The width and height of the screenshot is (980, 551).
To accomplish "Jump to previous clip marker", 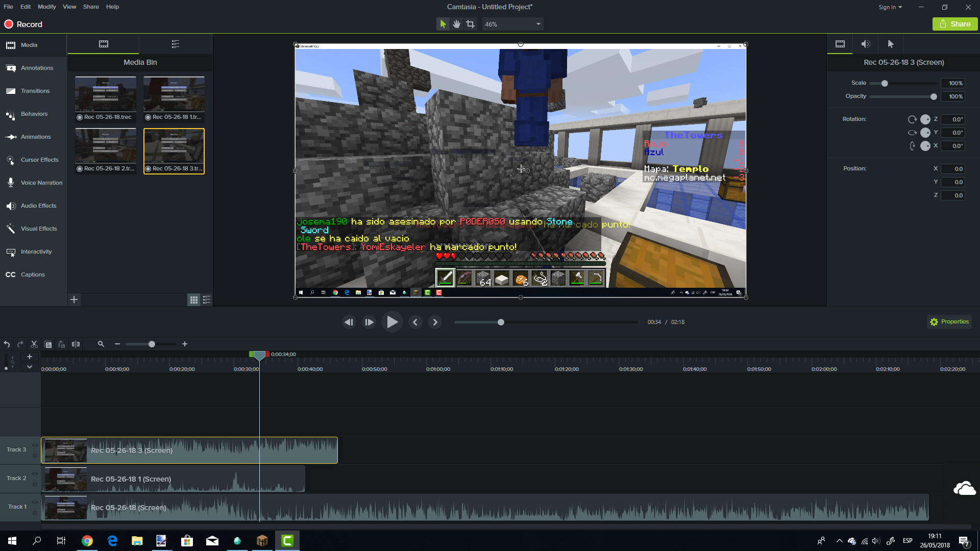I will point(415,322).
